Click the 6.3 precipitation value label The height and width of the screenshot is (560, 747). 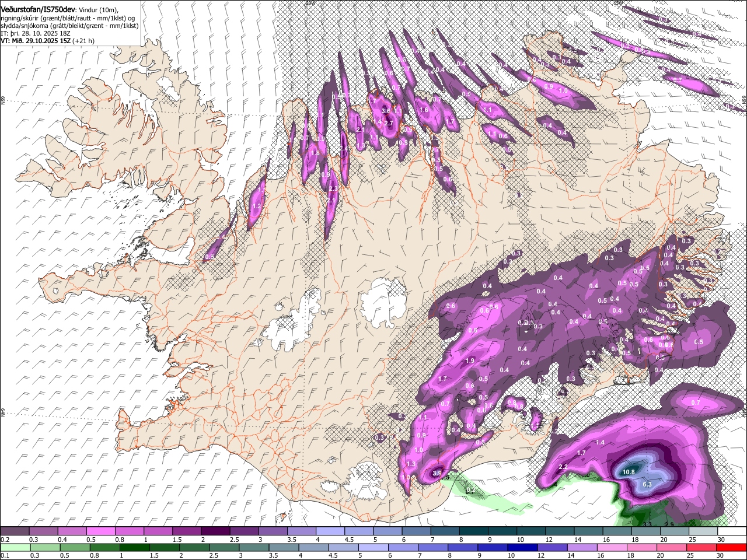(647, 485)
